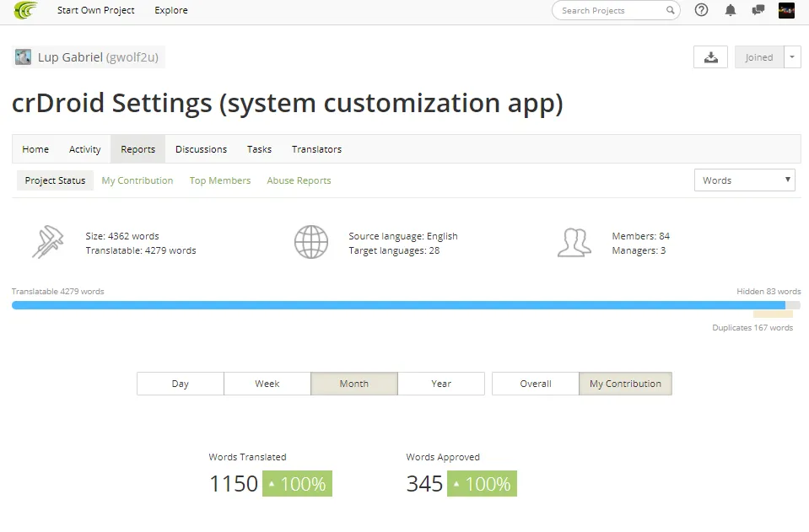Click 'Target languages: 28' text
The width and height of the screenshot is (809, 532).
click(x=394, y=250)
